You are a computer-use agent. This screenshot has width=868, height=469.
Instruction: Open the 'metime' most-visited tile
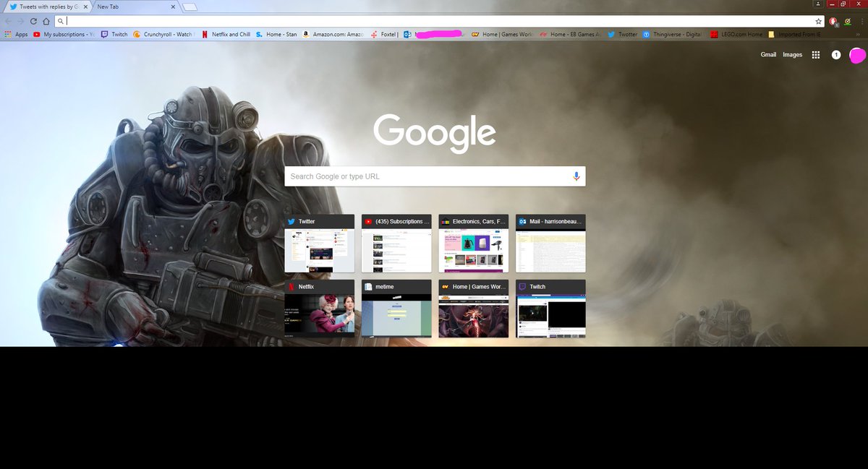396,309
